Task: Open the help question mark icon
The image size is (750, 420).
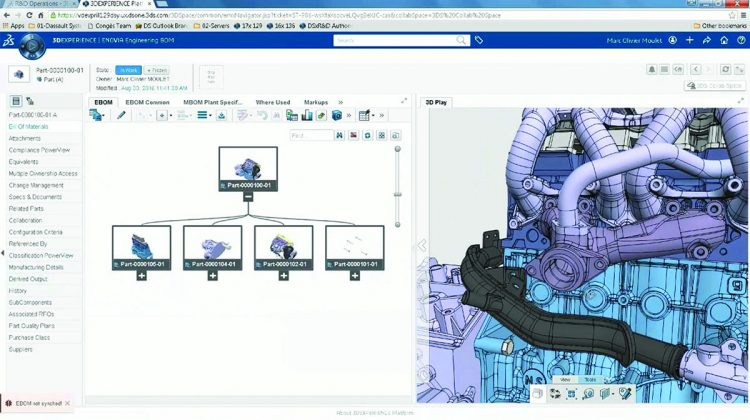Action: pos(741,40)
